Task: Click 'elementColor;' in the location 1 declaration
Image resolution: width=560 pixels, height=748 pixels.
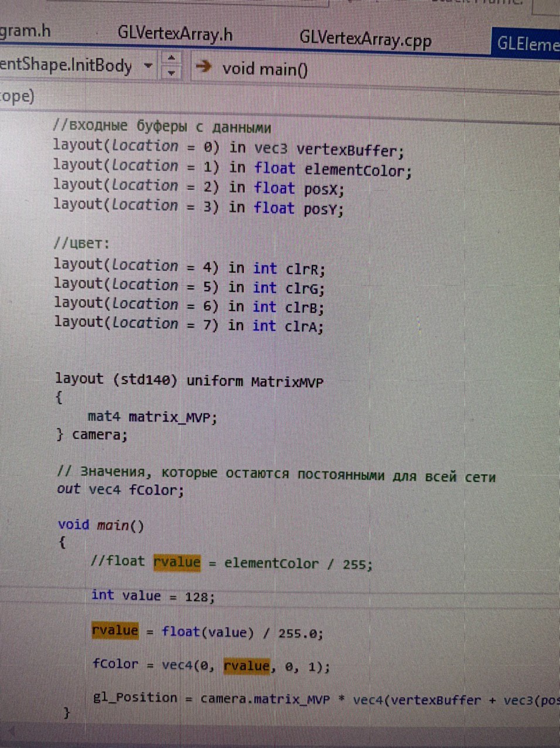Action: [358, 171]
